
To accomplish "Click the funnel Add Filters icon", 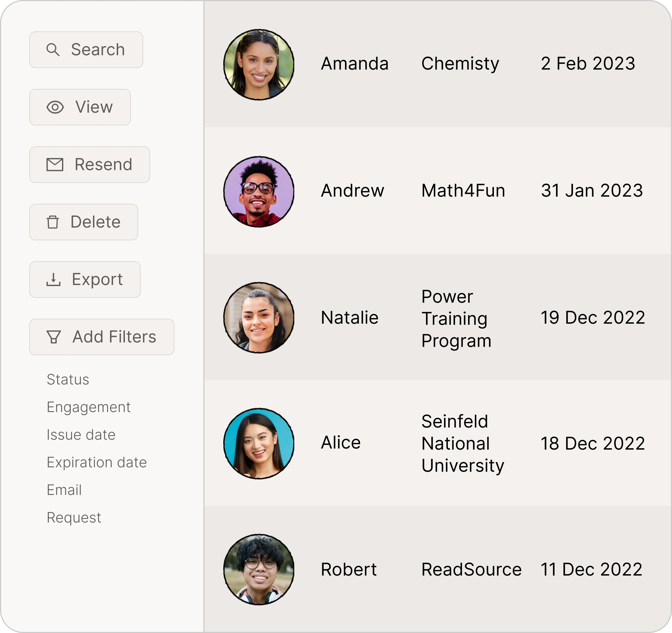I will pyautogui.click(x=53, y=337).
